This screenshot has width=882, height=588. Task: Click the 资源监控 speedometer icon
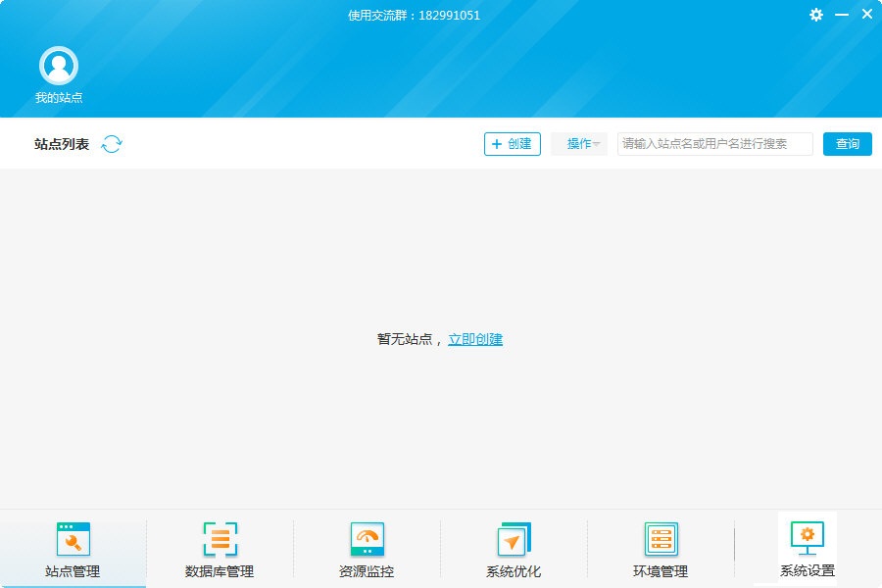pos(367,537)
